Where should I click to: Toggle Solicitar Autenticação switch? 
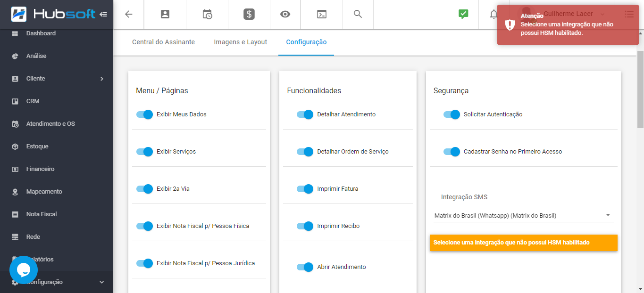pos(452,114)
